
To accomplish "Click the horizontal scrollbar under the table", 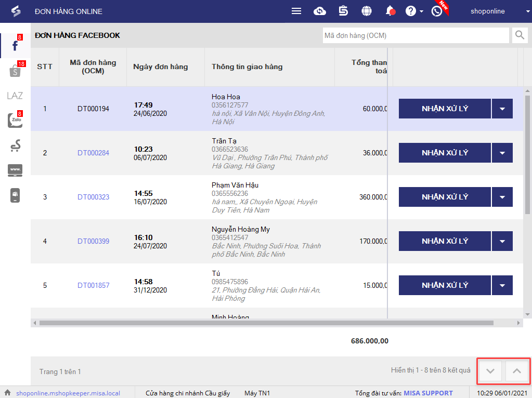I will pos(266,323).
